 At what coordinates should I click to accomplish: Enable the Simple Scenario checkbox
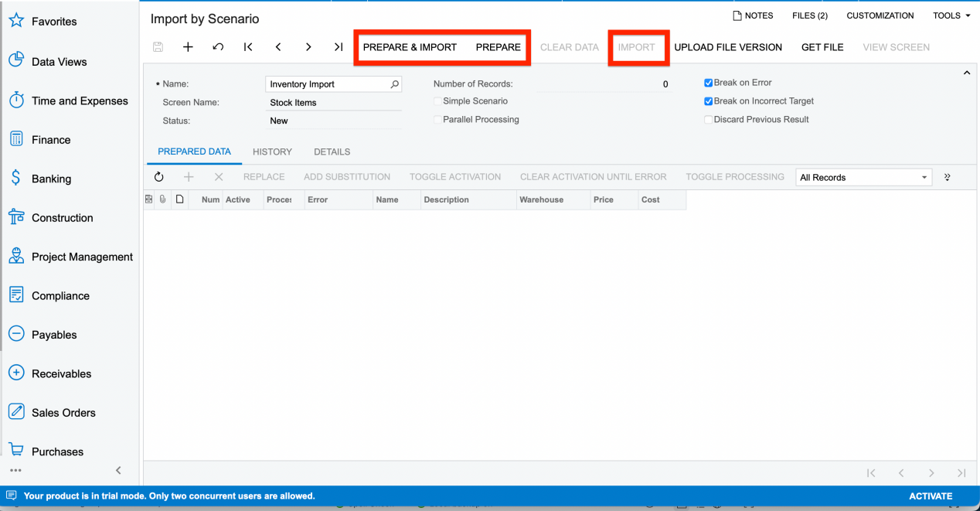coord(437,100)
